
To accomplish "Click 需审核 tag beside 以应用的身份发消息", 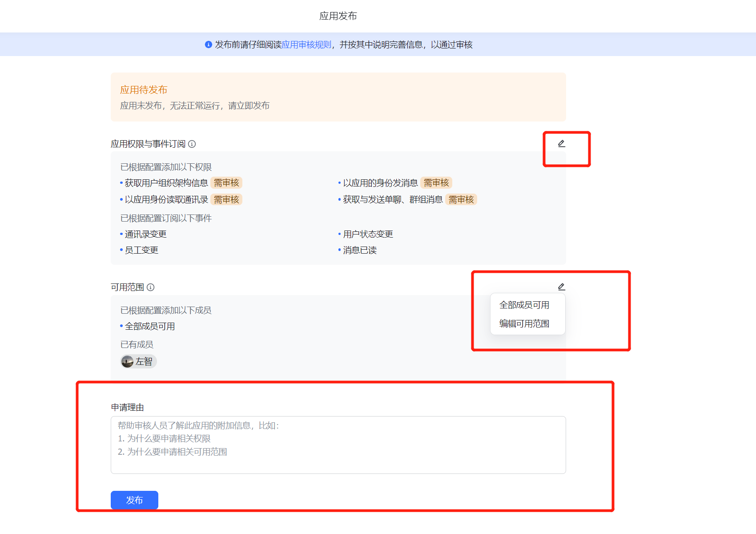I will click(436, 183).
